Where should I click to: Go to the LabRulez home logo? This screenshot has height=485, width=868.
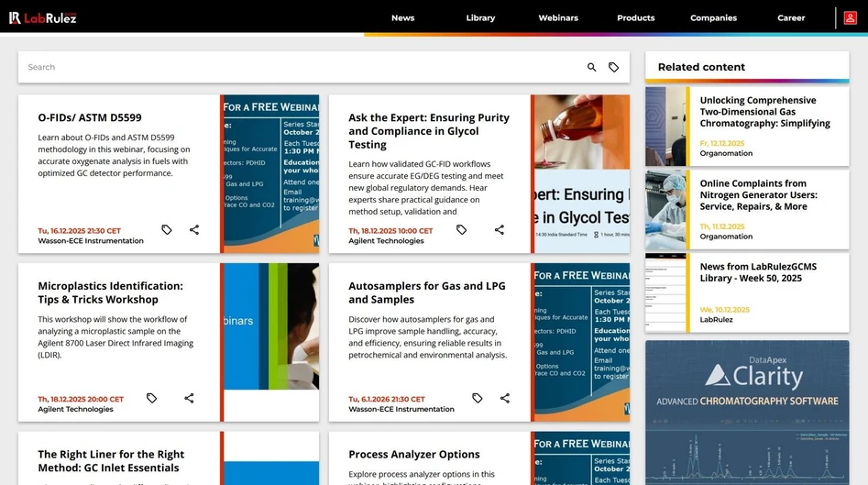point(41,17)
